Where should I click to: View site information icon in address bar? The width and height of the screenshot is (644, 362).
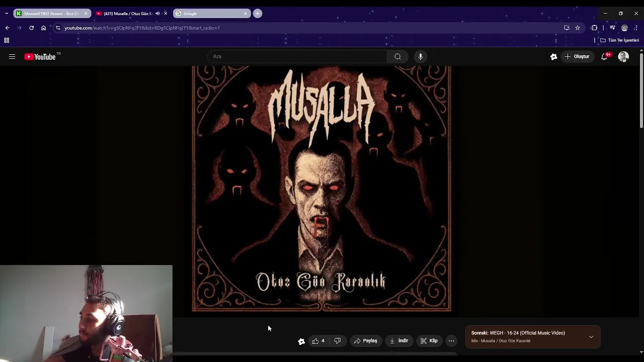[58, 28]
